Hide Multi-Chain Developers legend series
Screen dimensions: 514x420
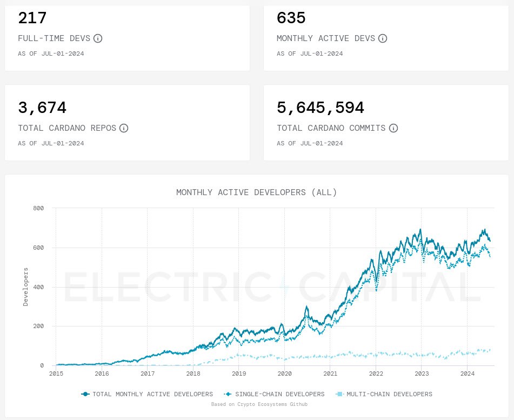[x=389, y=394]
